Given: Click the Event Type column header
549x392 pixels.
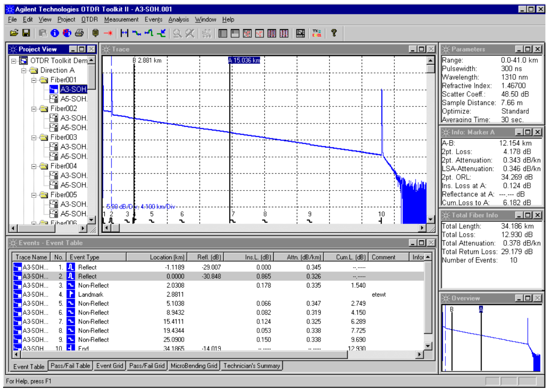Looking at the screenshot, I should (x=96, y=257).
